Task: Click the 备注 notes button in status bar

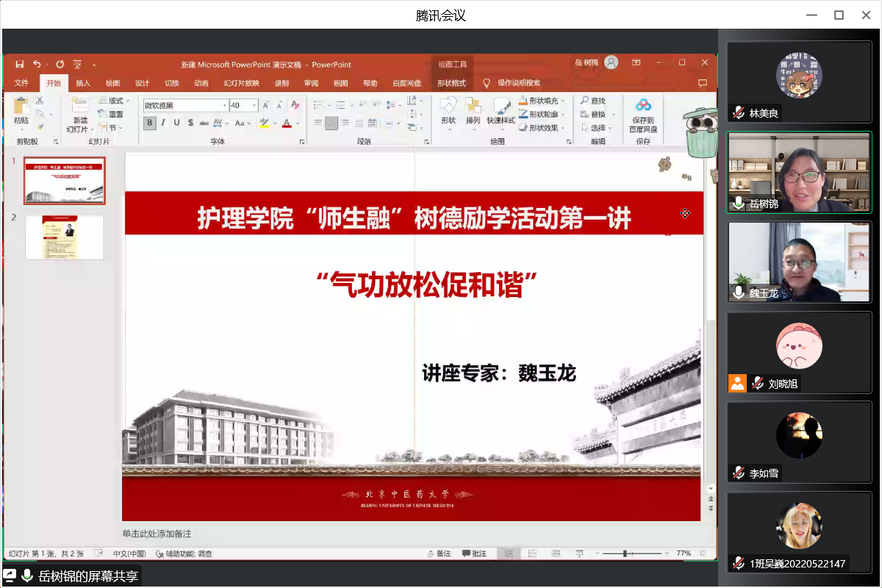Action: 439,553
